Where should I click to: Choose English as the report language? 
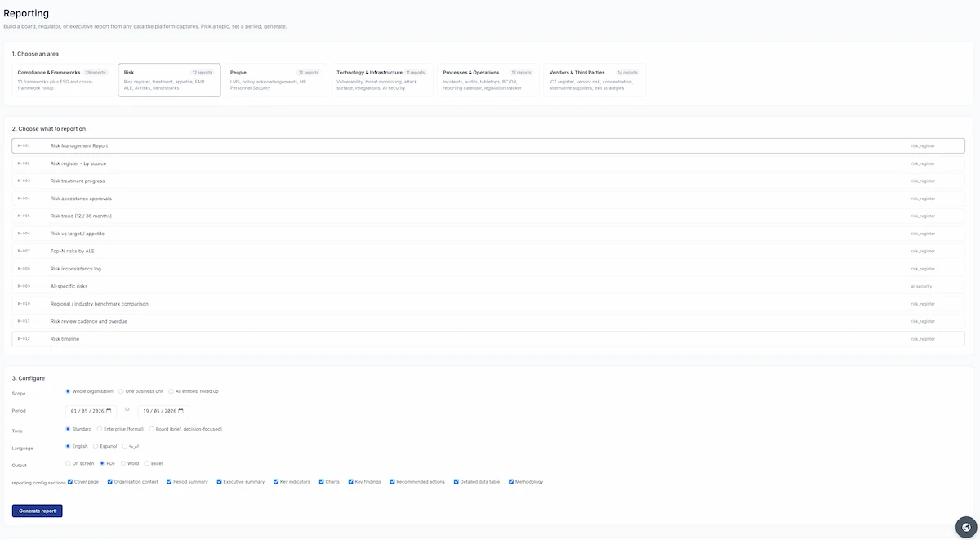coord(68,446)
